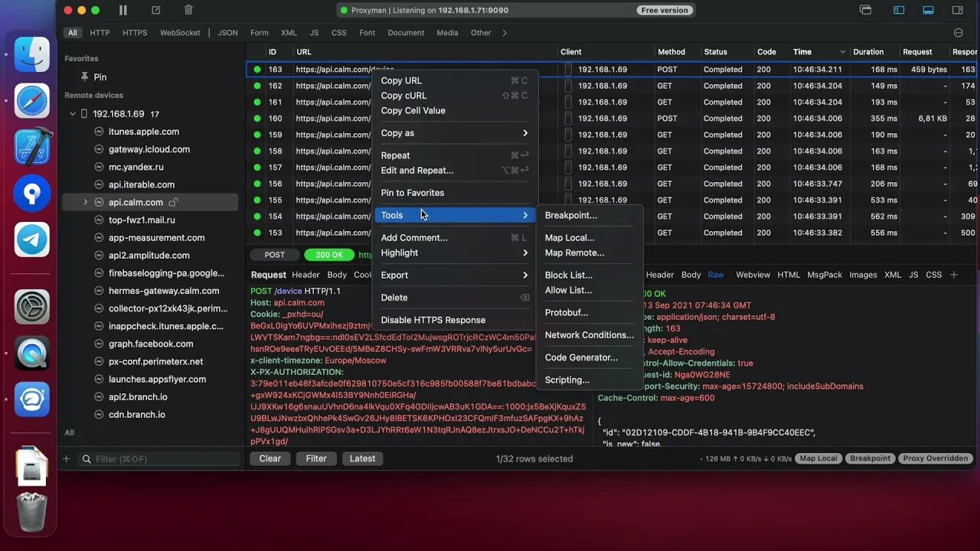Open filter options circle icon
The height and width of the screenshot is (551, 980).
pos(959,33)
